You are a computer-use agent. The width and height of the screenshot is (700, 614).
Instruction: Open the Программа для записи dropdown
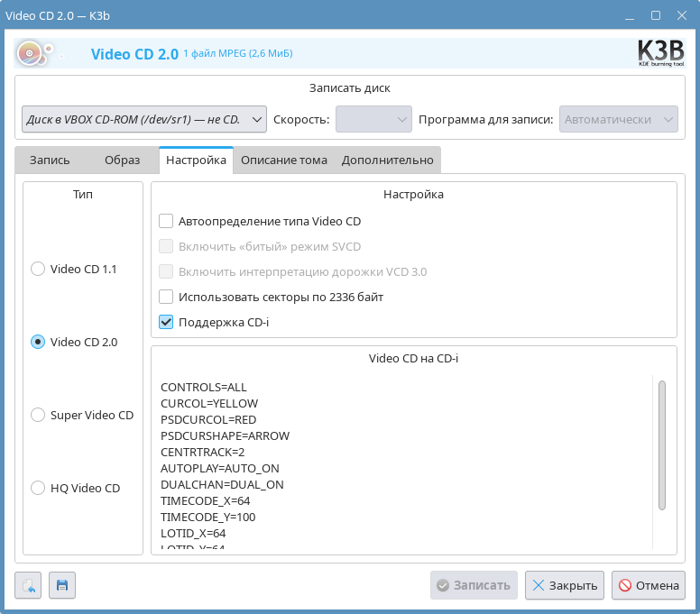click(x=618, y=119)
